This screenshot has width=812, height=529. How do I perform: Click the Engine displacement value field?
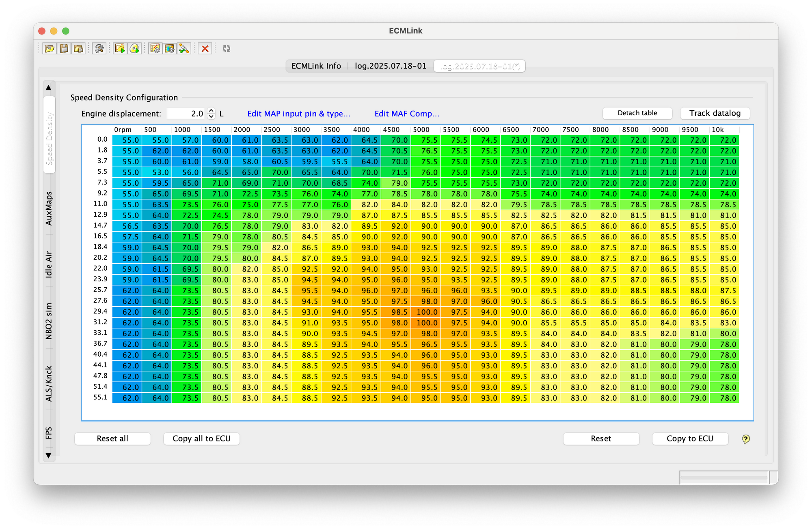(186, 114)
